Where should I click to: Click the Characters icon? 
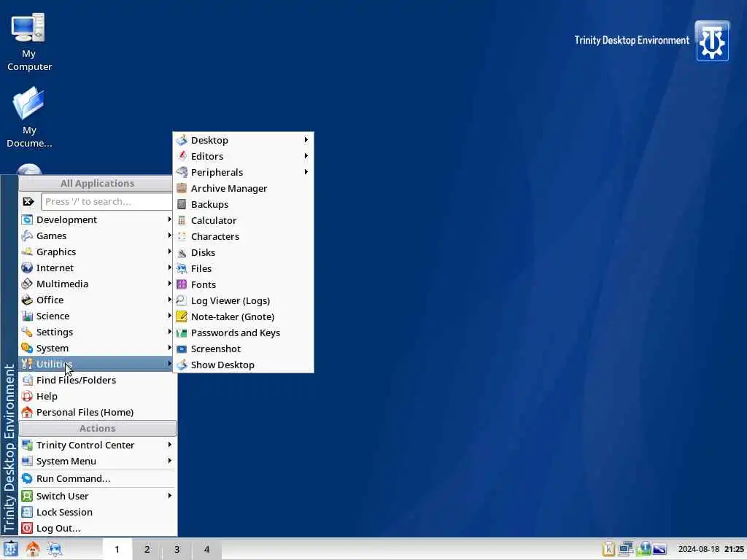(x=182, y=236)
